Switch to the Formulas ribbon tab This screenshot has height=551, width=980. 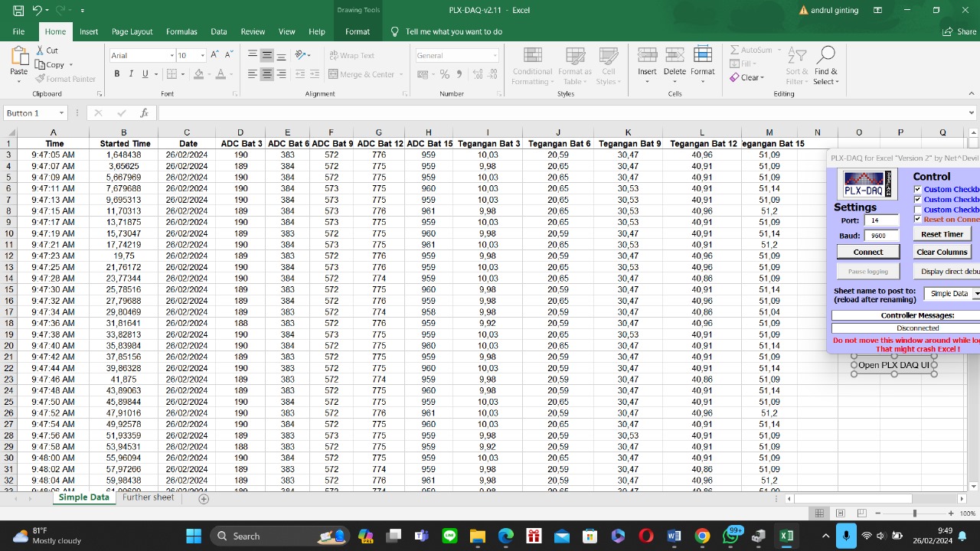click(x=181, y=31)
